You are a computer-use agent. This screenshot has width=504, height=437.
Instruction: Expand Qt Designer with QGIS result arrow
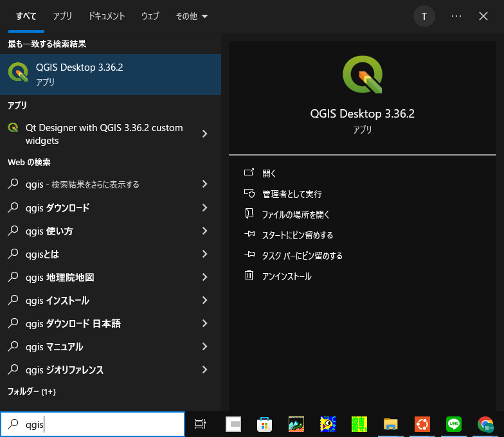[x=205, y=134]
